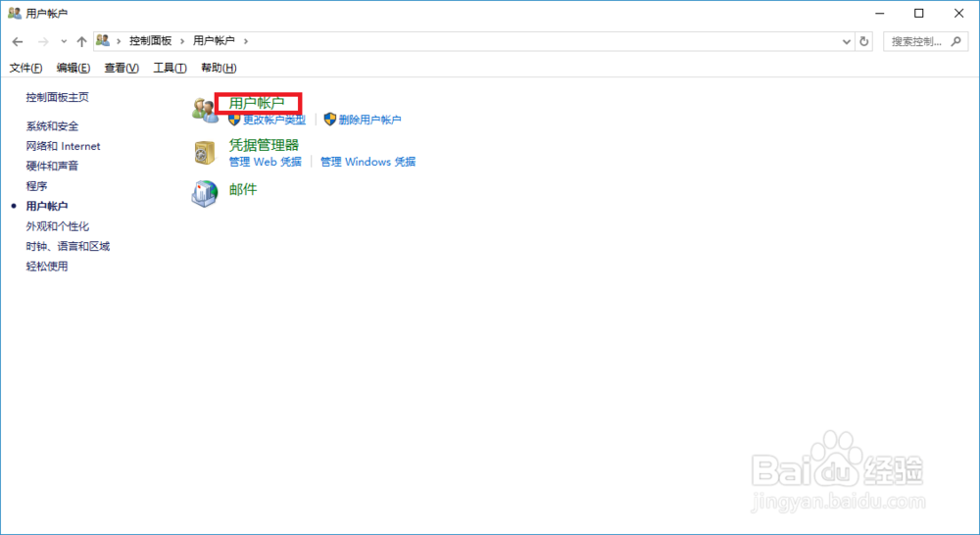Select 程序 category

coord(36,186)
